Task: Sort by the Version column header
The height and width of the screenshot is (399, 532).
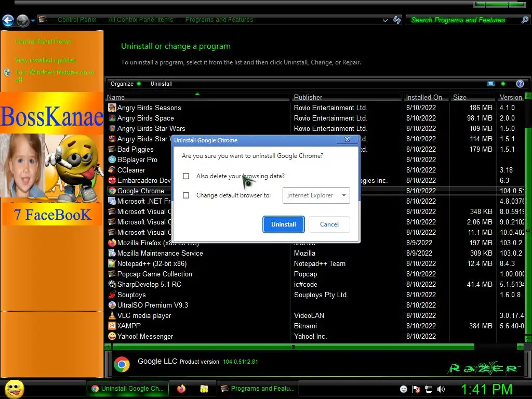Action: click(x=511, y=97)
